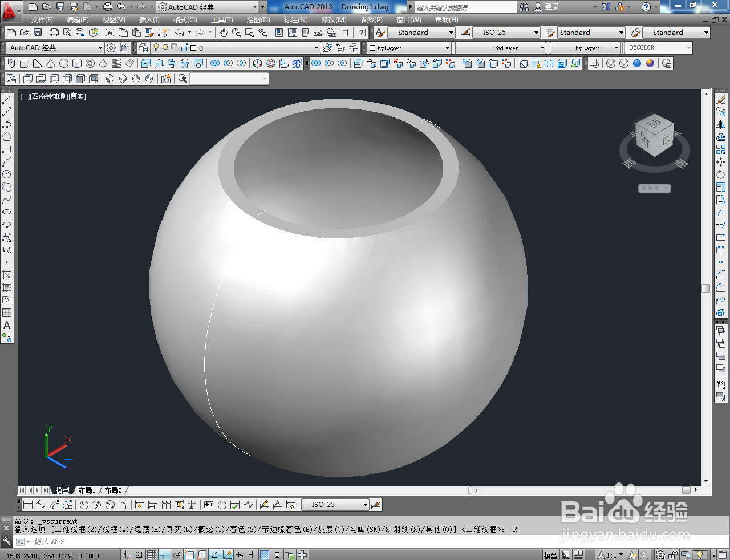Click the search keyword input box
The image size is (730, 560).
[465, 7]
